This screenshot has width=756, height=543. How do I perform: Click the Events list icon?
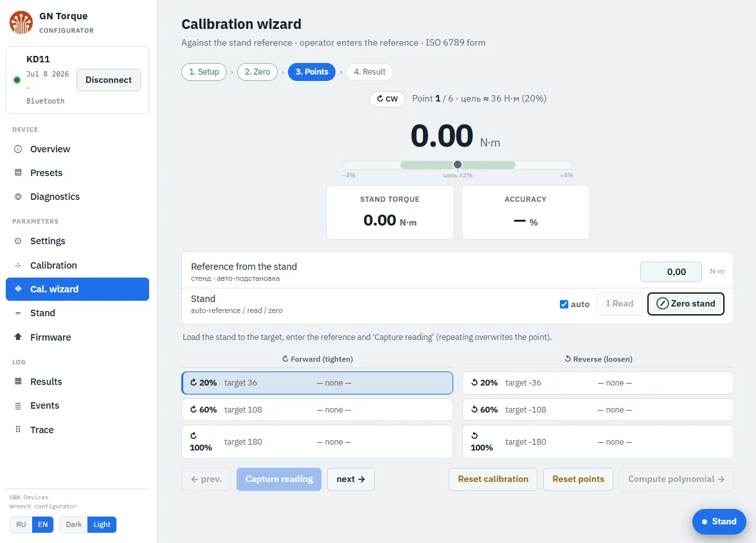[18, 405]
